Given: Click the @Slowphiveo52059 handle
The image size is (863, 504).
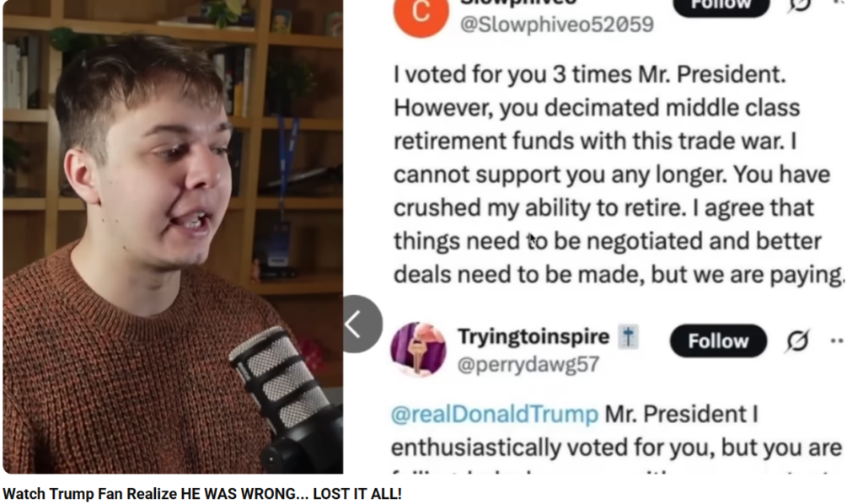Looking at the screenshot, I should (x=557, y=24).
